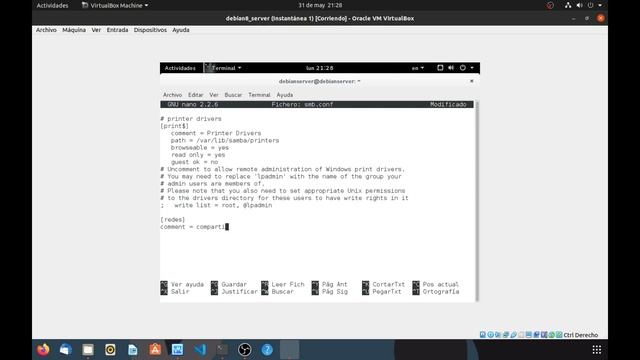Click guest volume icon in Debian top bar
This screenshot has height=360, width=640.
tap(451, 68)
